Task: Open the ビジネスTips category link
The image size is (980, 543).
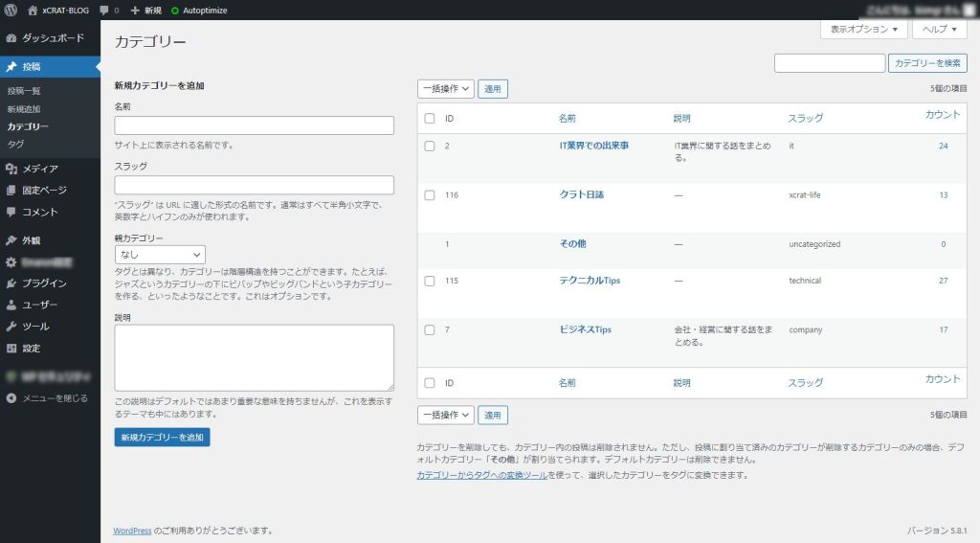Action: click(585, 329)
